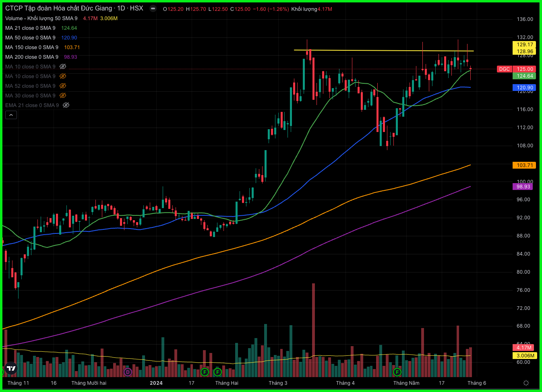Click the Tháng 11 time axis label
The width and height of the screenshot is (542, 392).
click(x=18, y=383)
